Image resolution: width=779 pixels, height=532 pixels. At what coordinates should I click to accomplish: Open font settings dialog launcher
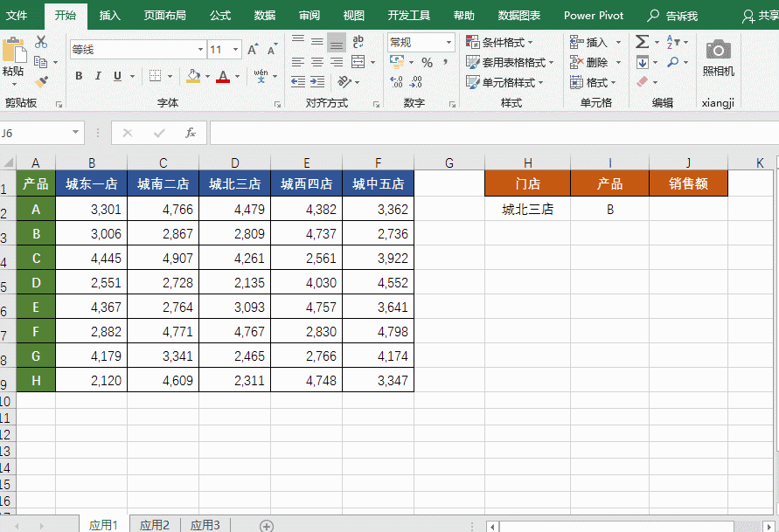(x=277, y=104)
